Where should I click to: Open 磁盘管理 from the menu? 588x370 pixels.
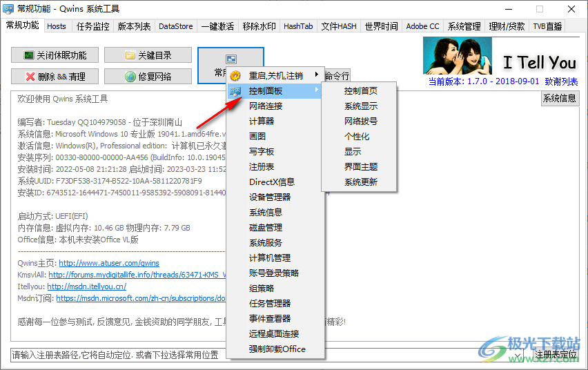point(275,227)
